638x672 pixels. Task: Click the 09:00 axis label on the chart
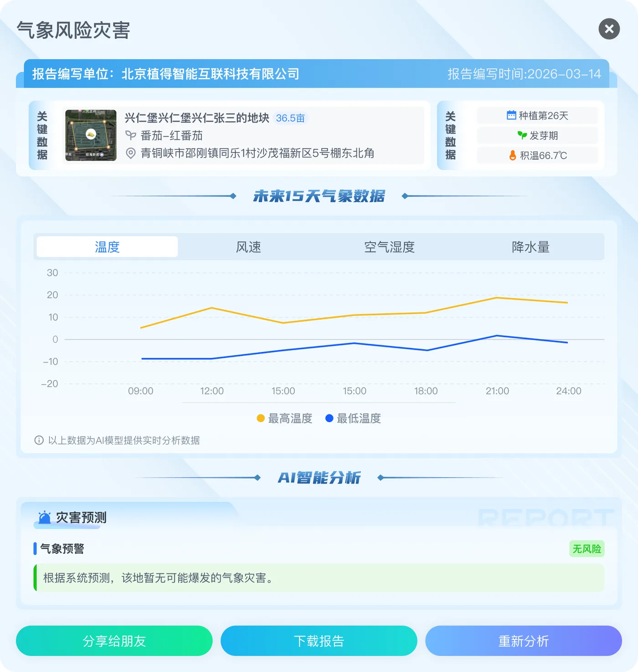tap(140, 391)
